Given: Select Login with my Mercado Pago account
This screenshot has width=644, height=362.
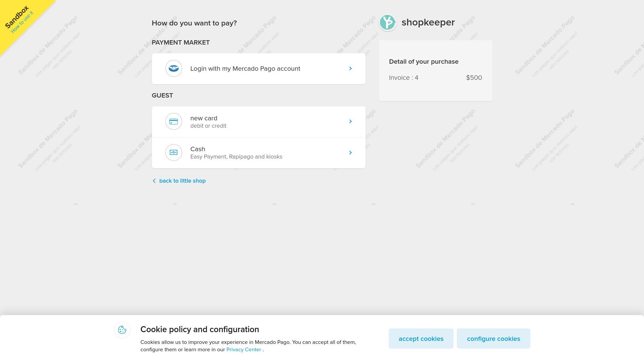Looking at the screenshot, I should 245,69.
